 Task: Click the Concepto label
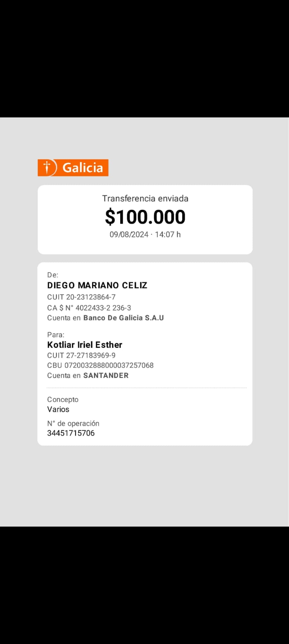coord(63,400)
